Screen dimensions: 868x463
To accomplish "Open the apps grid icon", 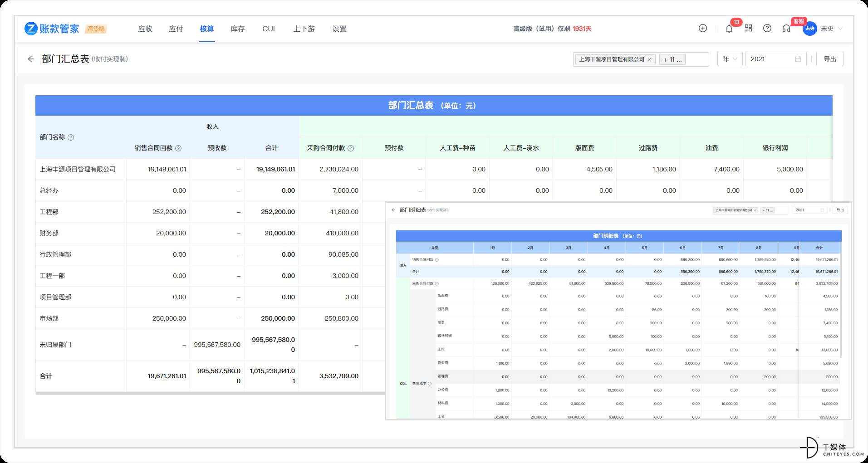I will [748, 28].
